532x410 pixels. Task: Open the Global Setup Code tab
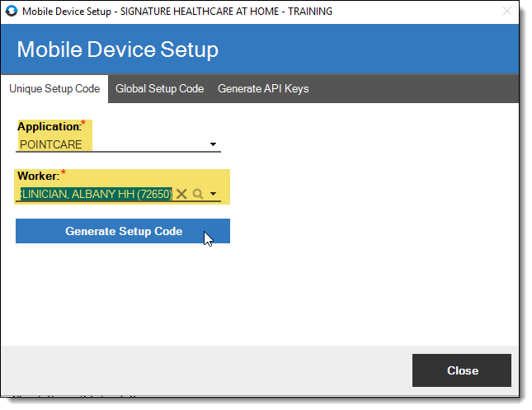coord(159,88)
